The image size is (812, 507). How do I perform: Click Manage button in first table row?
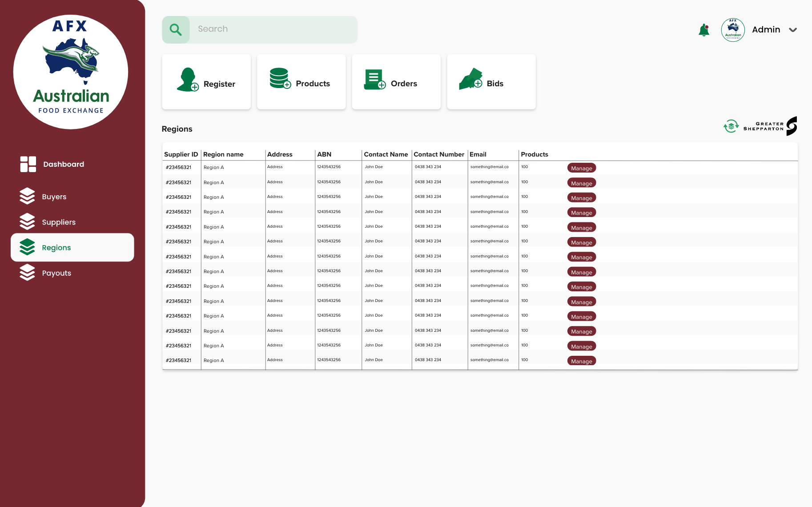[x=582, y=168]
